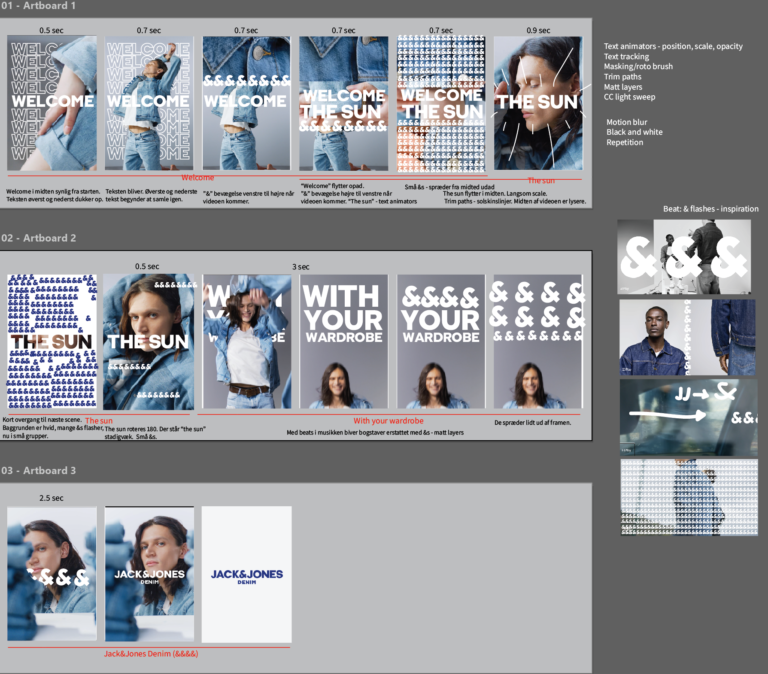Click the "&&&& YOUR WARDROBE" frame
Viewport: 768px width, 674px height.
pyautogui.click(x=441, y=341)
